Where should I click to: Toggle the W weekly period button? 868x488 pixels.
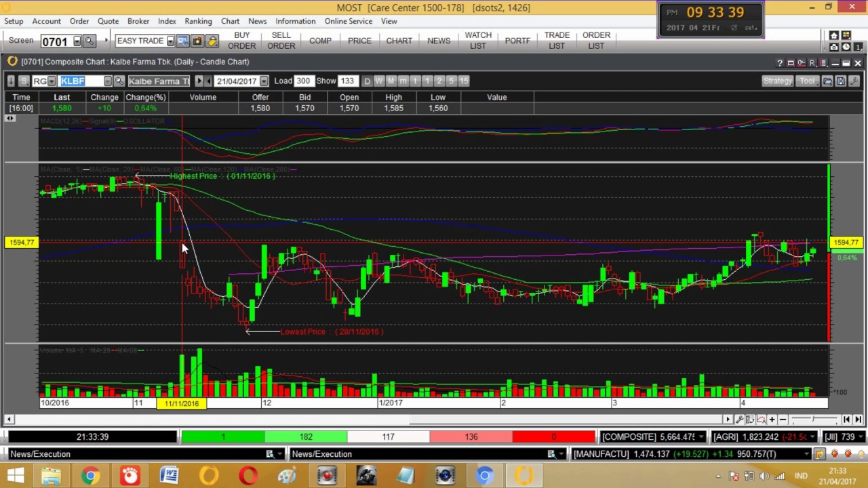379,81
